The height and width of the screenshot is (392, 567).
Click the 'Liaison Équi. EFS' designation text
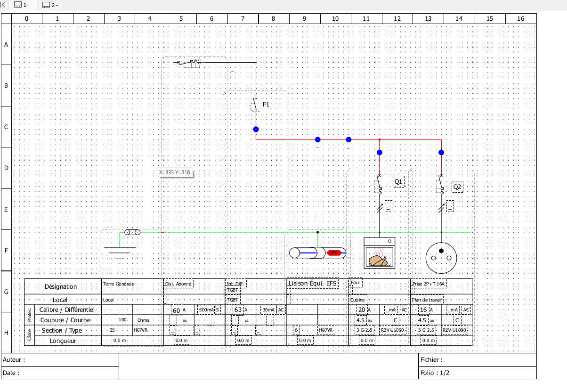[x=312, y=283]
